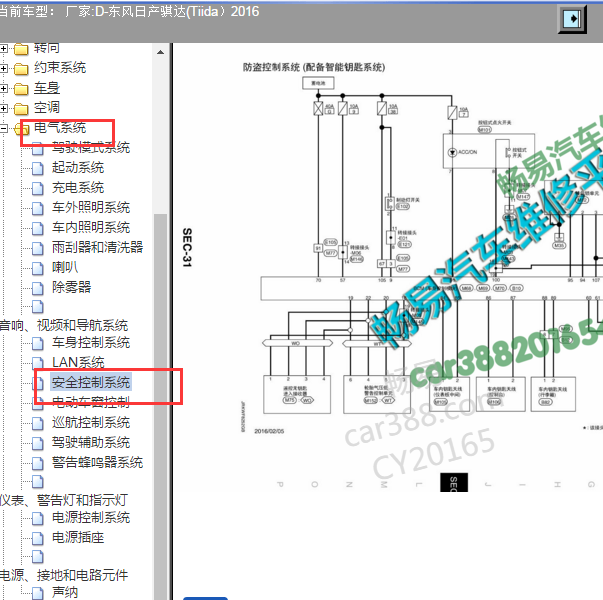Viewport: 603px width, 600px height.
Task: Open 电源、接地和电路元件 entry
Action: 64,575
